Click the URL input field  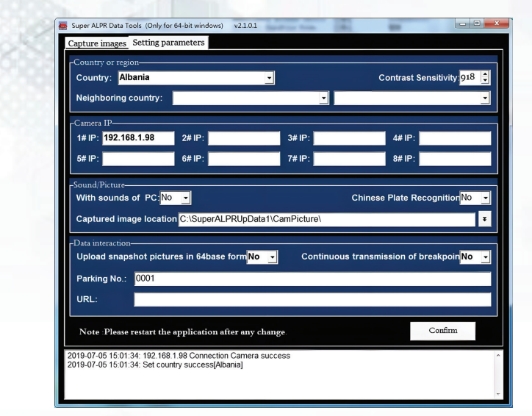click(312, 300)
